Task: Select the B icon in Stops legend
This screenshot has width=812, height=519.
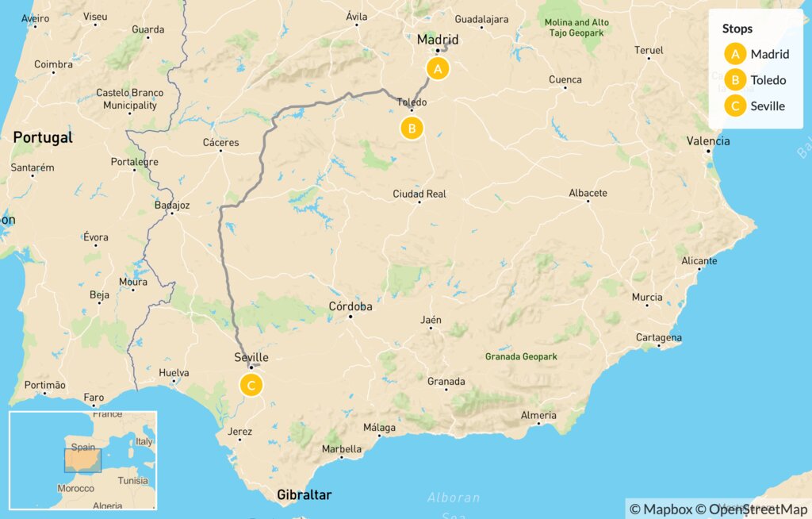Action: pyautogui.click(x=735, y=80)
